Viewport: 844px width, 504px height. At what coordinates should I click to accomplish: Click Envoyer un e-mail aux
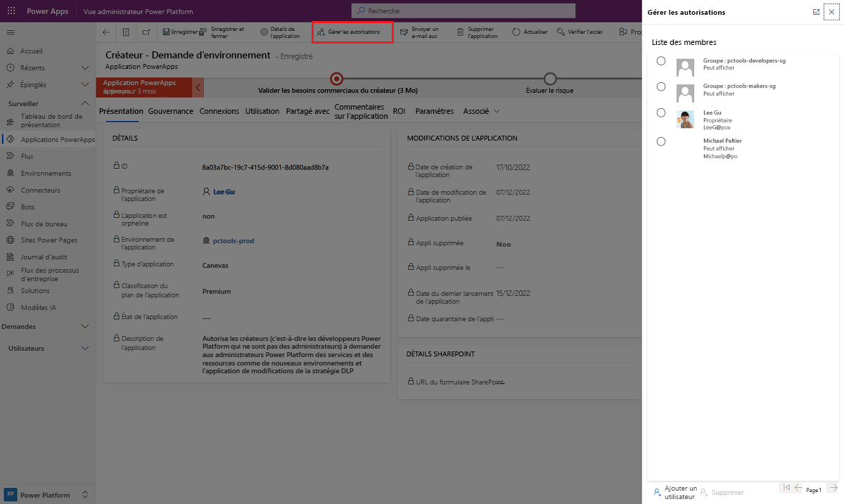click(419, 32)
